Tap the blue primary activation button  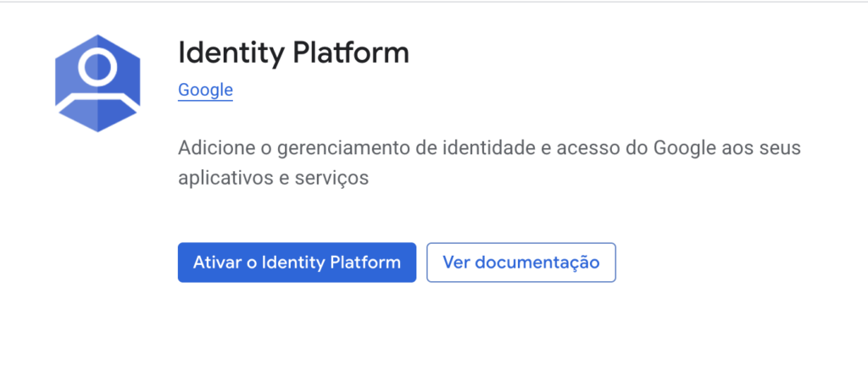pos(297,263)
